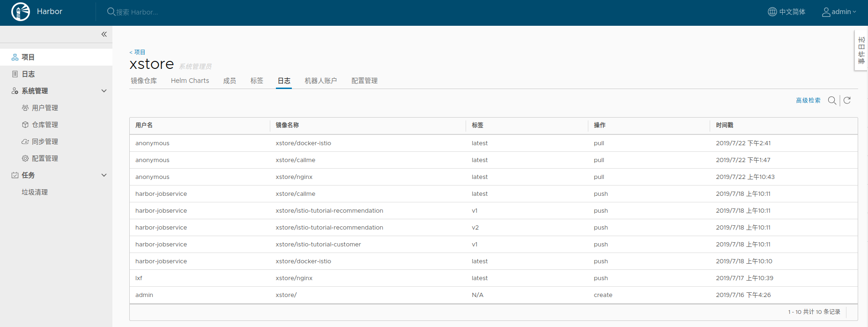The height and width of the screenshot is (327, 868).
Task: Click the 配置管理 gear icon in sidebar
Action: click(25, 158)
